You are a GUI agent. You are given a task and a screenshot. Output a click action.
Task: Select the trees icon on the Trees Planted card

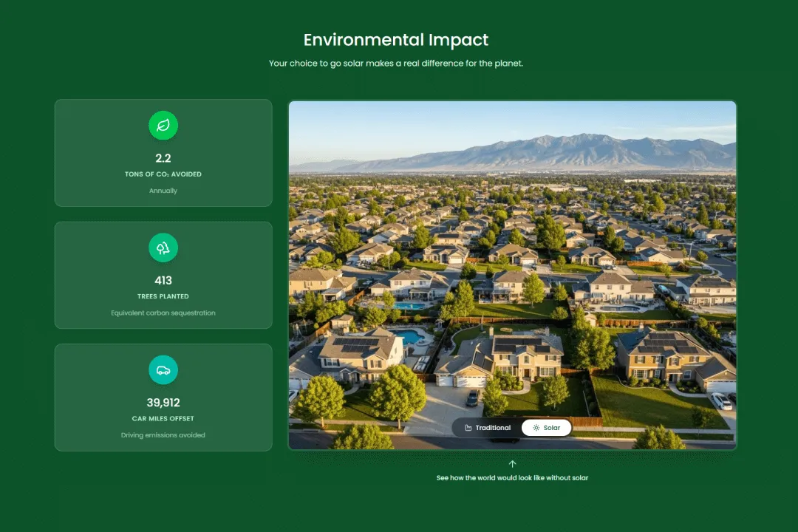tap(163, 248)
